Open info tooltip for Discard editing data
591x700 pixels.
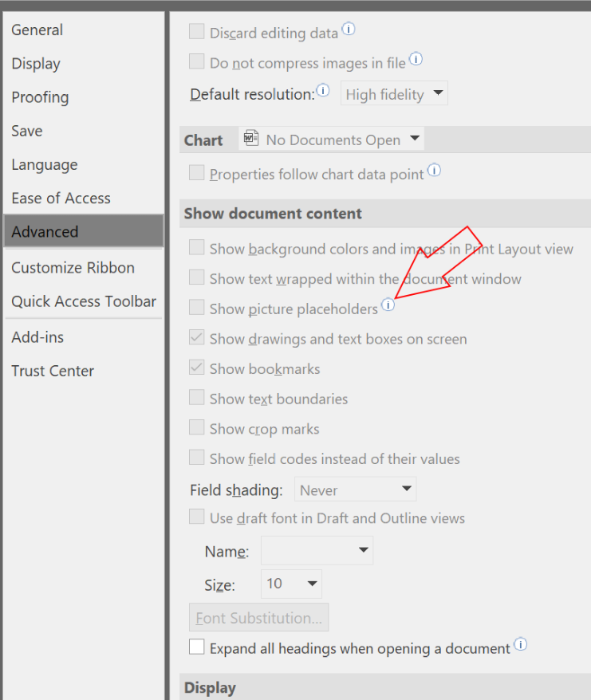coord(349,29)
